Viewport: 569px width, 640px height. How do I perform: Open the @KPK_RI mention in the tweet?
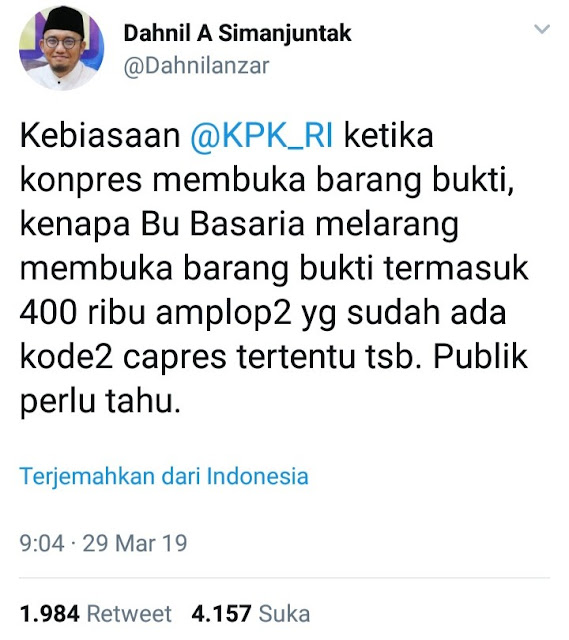click(261, 136)
